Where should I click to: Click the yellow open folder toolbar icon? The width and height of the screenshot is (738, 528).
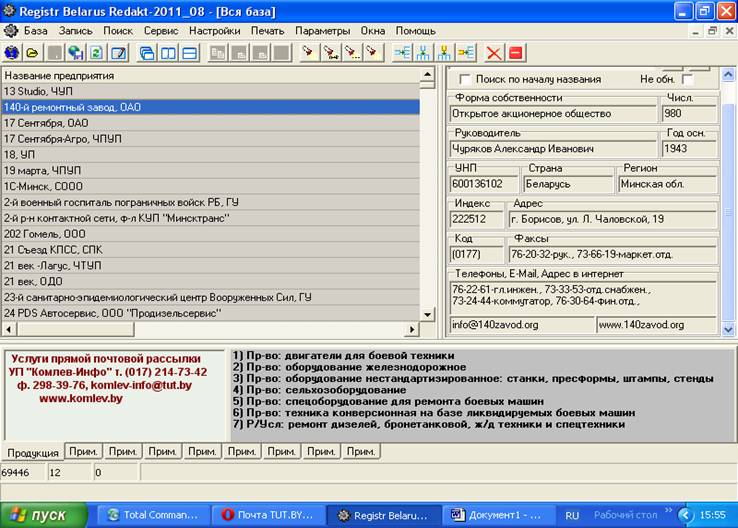(32, 52)
